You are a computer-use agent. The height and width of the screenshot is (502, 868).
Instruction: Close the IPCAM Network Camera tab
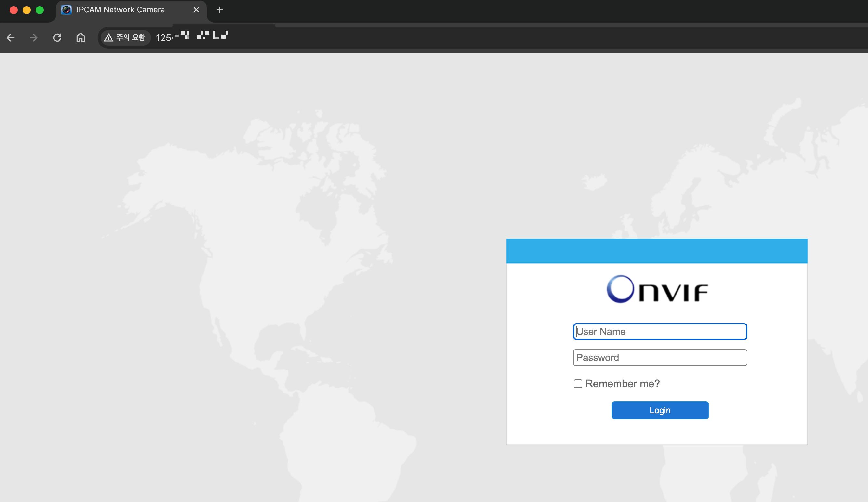(x=196, y=10)
